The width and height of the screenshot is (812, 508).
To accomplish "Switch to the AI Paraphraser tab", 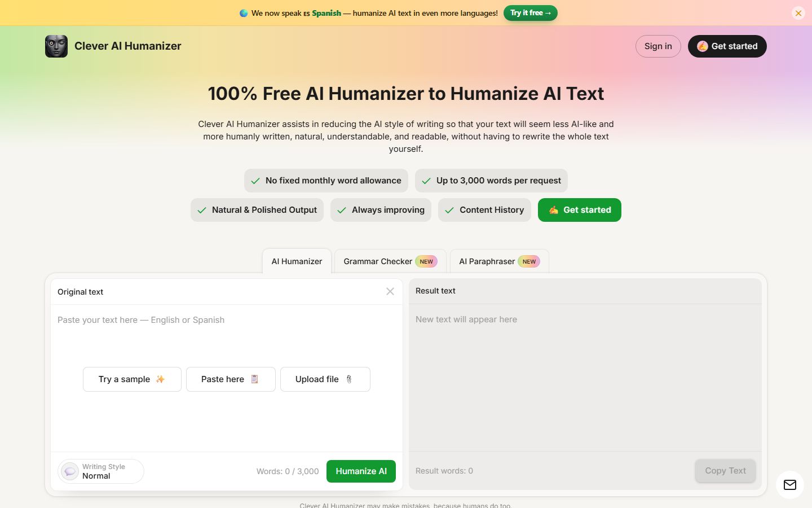I will (499, 261).
